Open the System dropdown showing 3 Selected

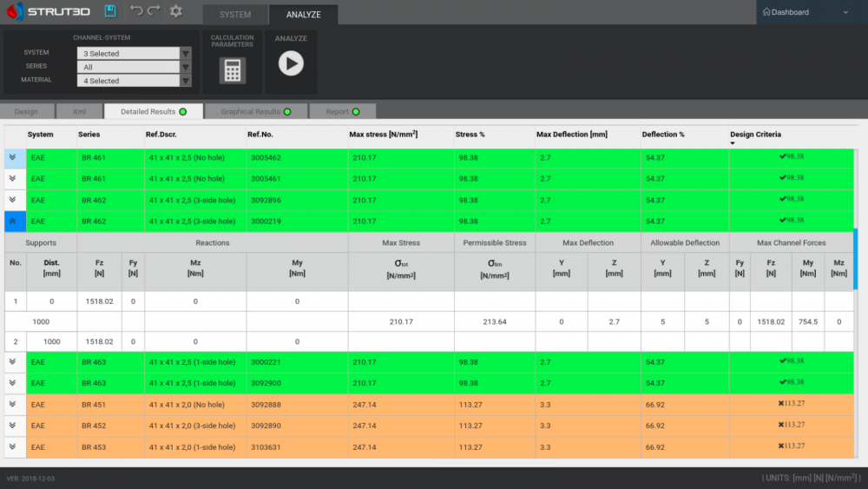(x=134, y=53)
